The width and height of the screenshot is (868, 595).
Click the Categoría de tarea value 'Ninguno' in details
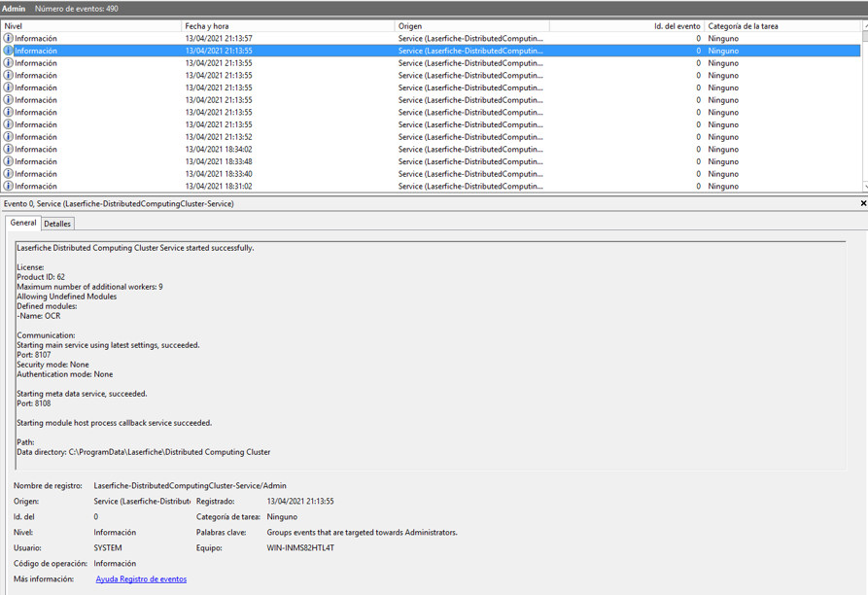point(282,516)
